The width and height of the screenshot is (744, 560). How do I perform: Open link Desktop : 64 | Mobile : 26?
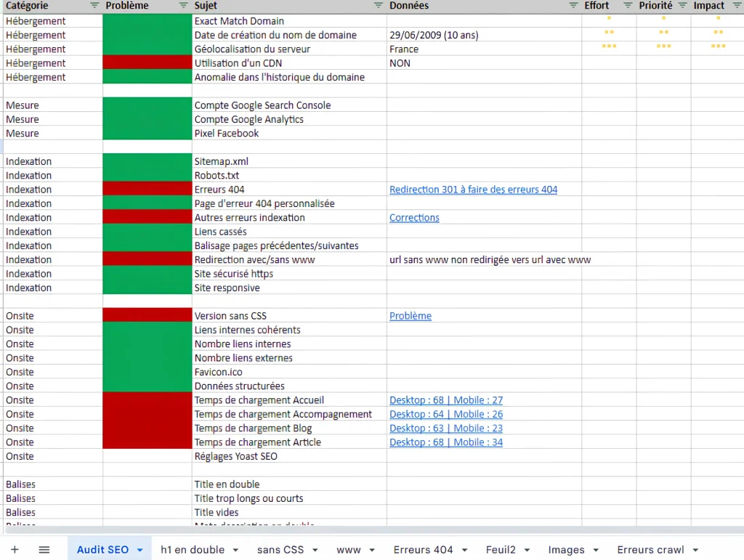(x=446, y=414)
